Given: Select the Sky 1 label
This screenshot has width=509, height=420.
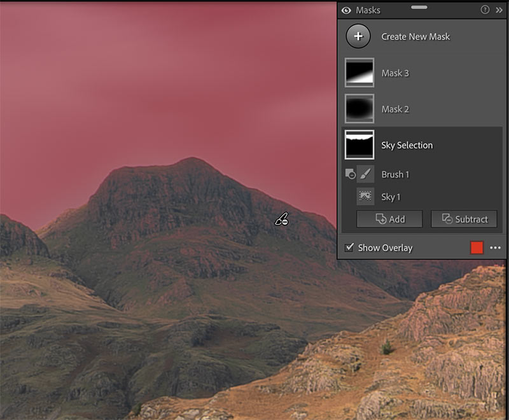Looking at the screenshot, I should pos(391,197).
